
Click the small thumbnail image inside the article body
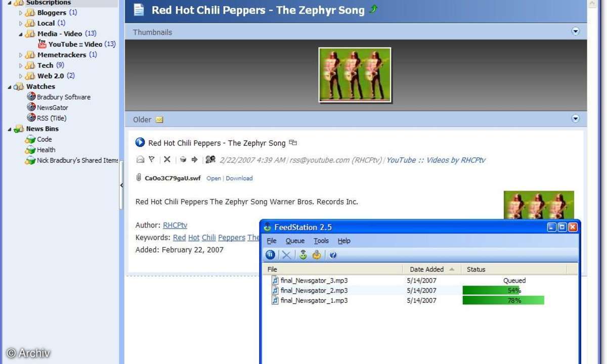539,205
